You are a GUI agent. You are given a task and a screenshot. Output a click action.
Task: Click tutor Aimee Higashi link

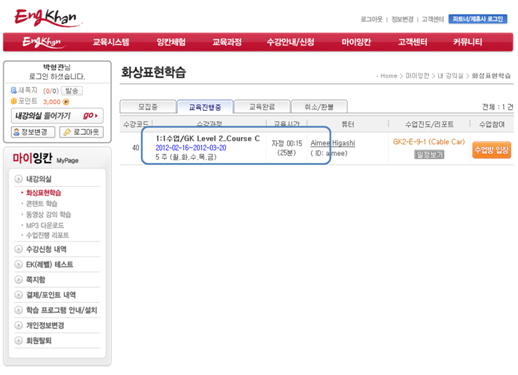333,143
